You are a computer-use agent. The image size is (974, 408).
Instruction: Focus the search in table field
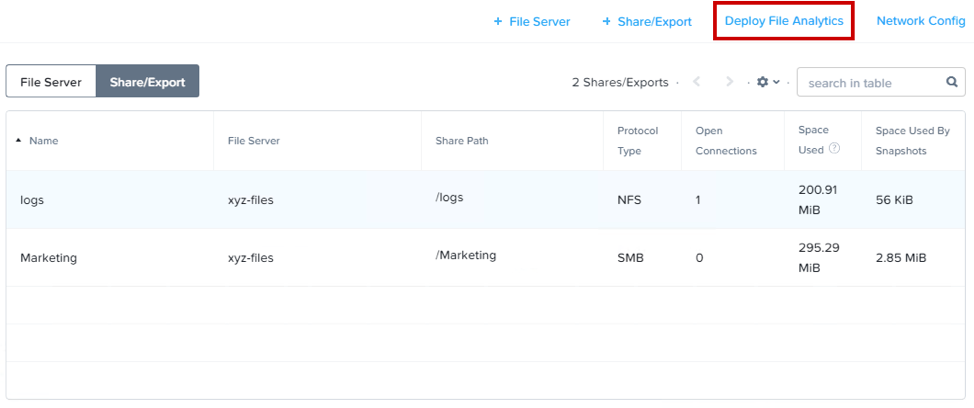tap(871, 83)
